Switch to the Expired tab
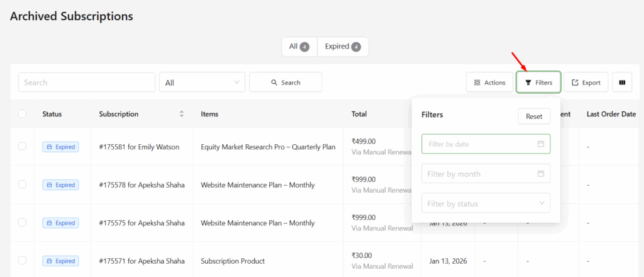Screen dimensions: 644x277 pos(343,47)
